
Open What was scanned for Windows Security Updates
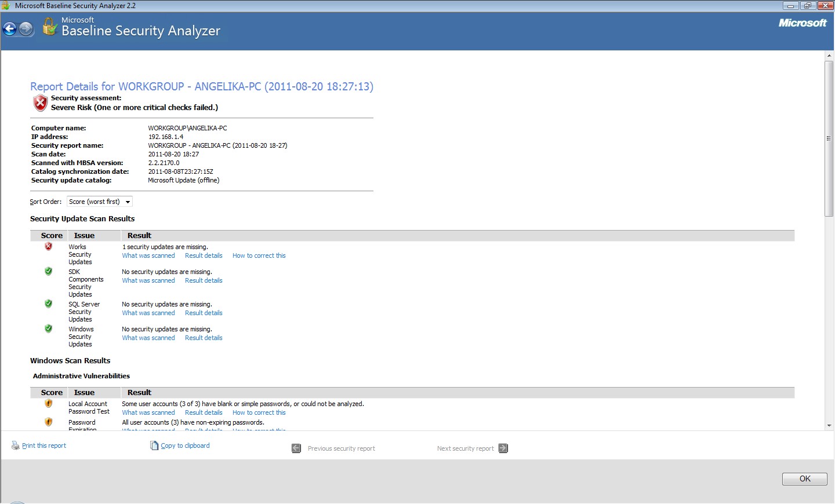click(148, 338)
